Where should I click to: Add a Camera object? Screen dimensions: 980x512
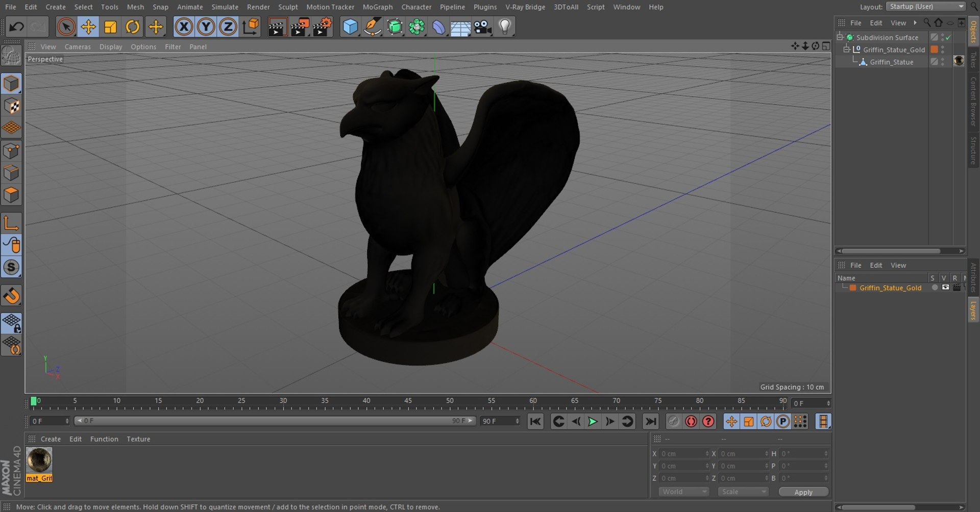coord(482,27)
